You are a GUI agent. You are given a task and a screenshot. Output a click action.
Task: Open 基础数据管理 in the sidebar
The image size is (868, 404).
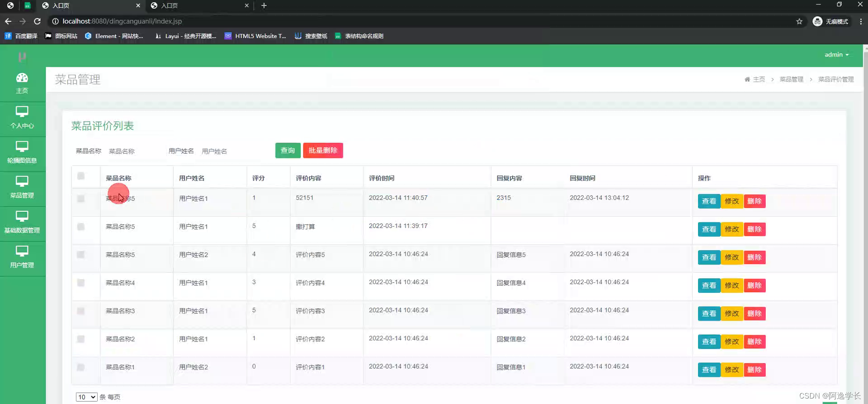click(x=22, y=223)
